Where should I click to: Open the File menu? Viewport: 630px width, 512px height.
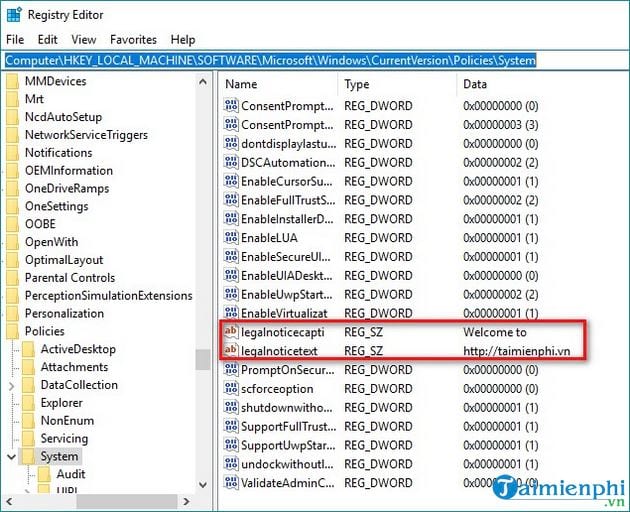click(15, 39)
